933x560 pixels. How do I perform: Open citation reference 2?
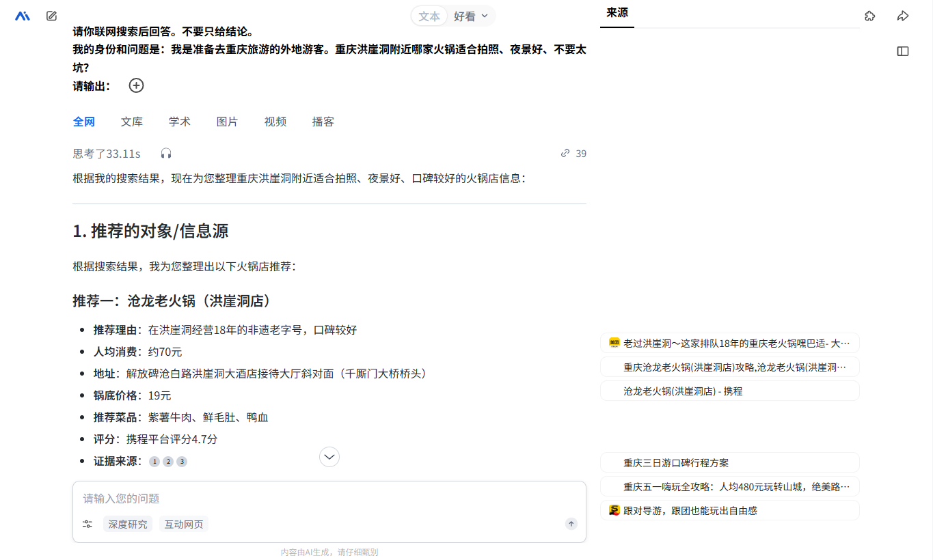pyautogui.click(x=168, y=462)
